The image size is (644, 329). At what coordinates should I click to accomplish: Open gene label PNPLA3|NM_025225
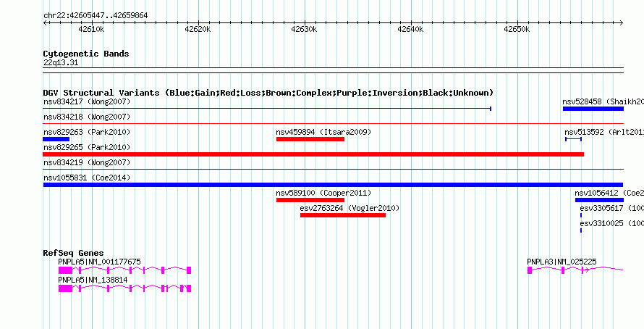coord(562,262)
